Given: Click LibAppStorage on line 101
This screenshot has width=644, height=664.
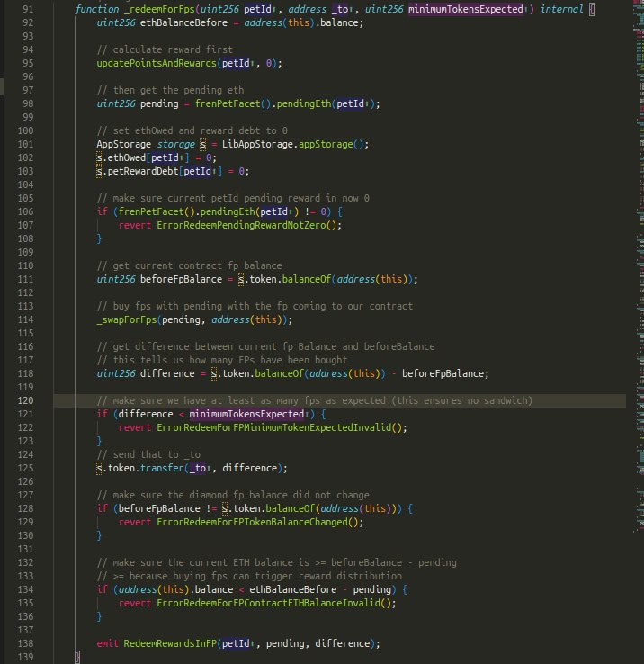Looking at the screenshot, I should pos(257,144).
